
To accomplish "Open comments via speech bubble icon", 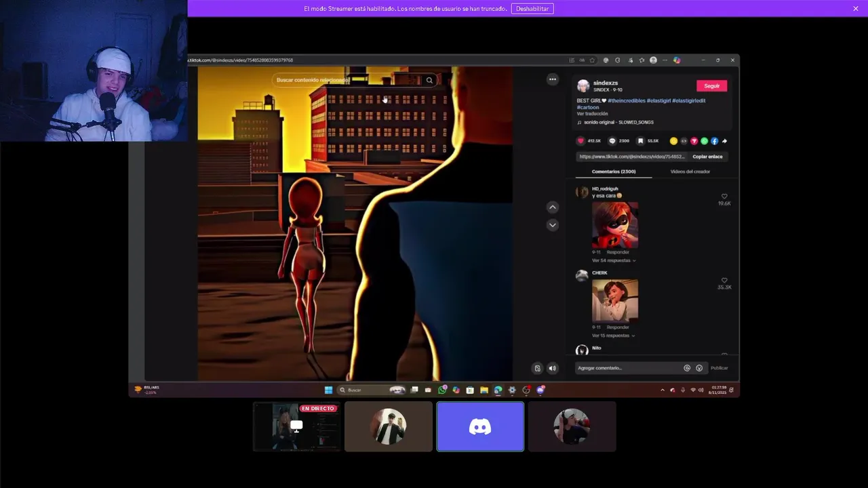I will (612, 141).
